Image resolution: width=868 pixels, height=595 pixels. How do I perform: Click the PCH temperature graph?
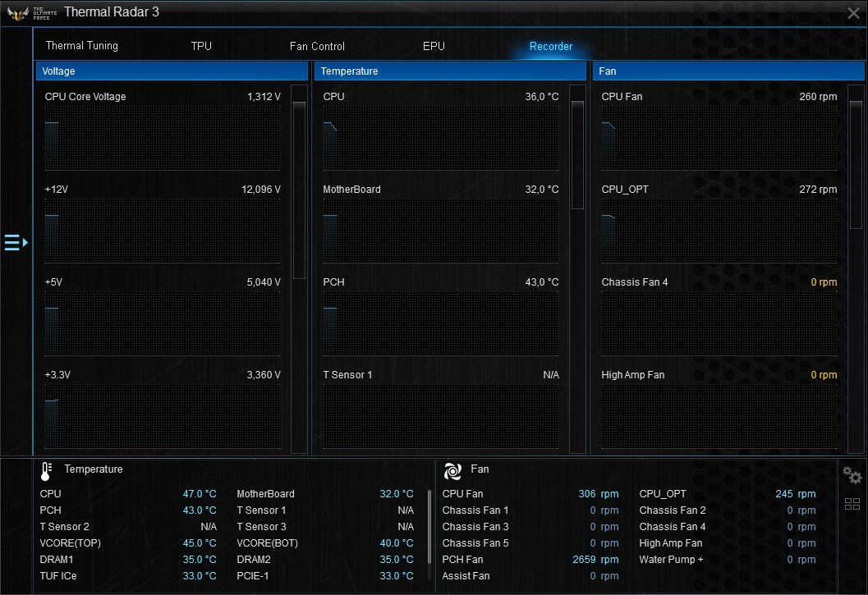(x=441, y=324)
